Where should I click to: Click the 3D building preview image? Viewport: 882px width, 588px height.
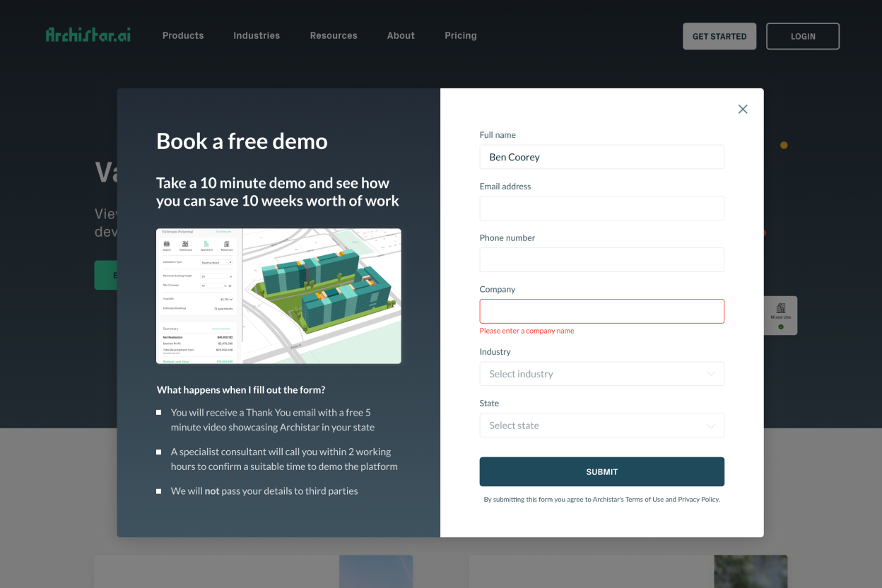[x=278, y=296]
